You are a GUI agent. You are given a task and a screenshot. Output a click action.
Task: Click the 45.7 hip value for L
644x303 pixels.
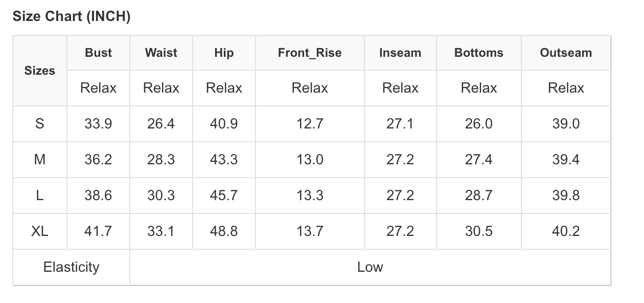[224, 196]
